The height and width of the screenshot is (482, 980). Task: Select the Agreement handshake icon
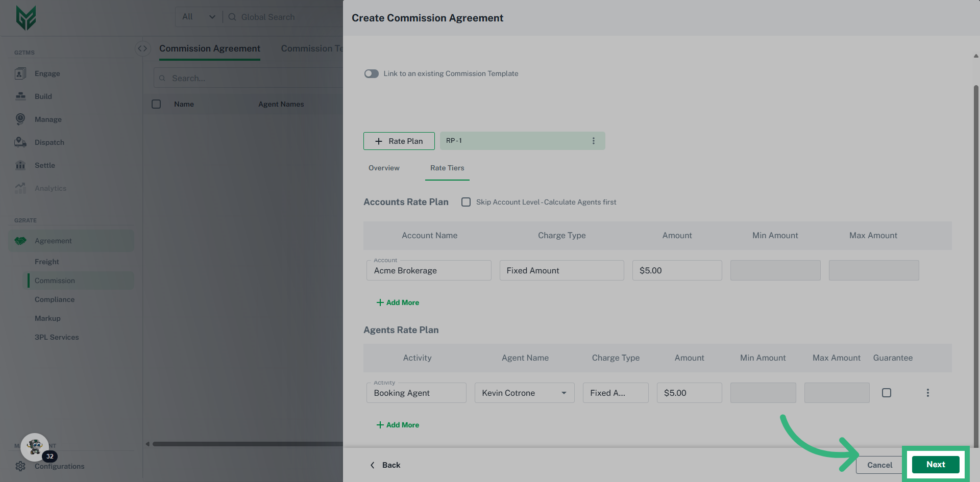point(20,240)
